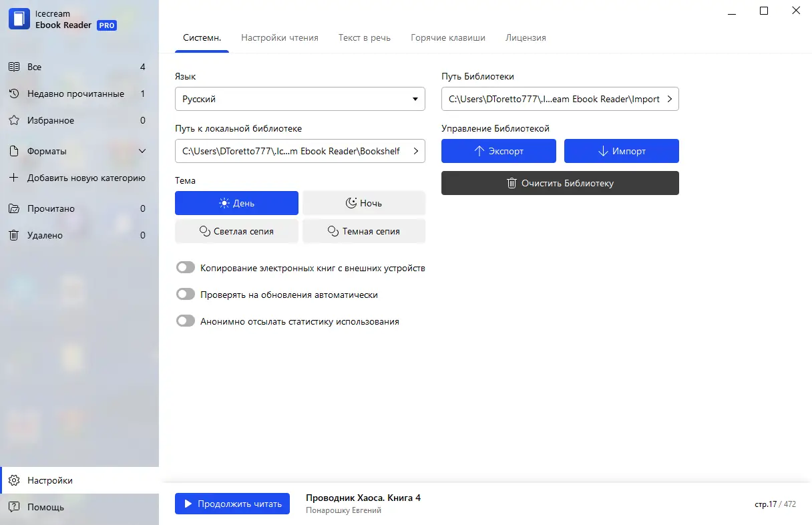Open the Текст в речь tab

[x=365, y=38]
